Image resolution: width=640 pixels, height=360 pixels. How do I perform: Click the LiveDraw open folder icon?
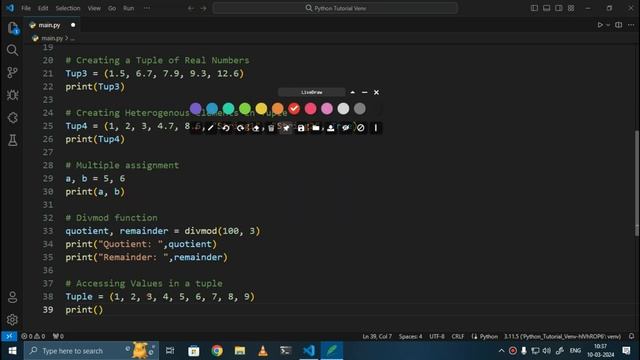(316, 128)
